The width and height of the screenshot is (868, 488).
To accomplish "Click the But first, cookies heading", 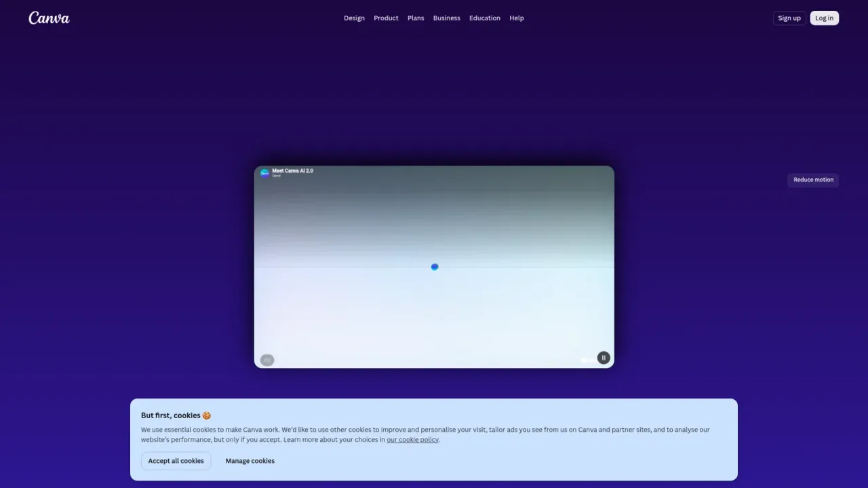I will (176, 415).
